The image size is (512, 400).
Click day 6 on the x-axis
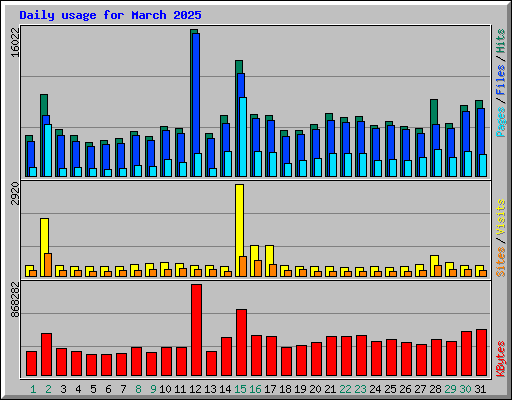(x=108, y=389)
